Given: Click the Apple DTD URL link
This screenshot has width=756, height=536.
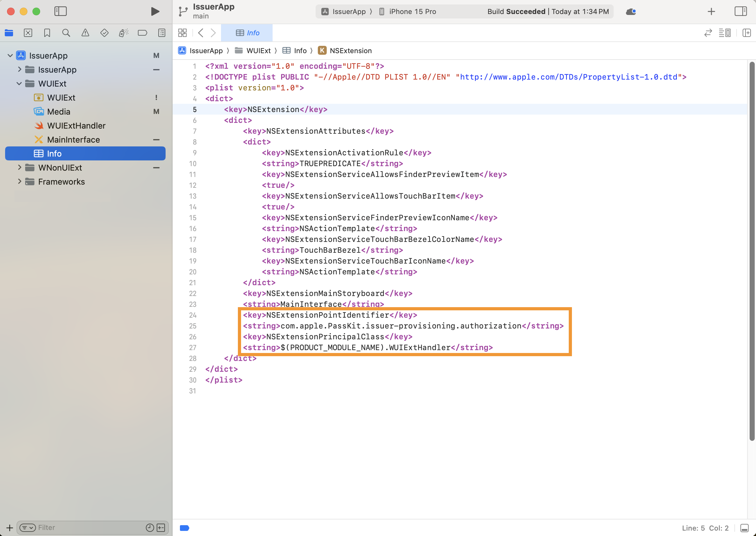Looking at the screenshot, I should click(569, 77).
